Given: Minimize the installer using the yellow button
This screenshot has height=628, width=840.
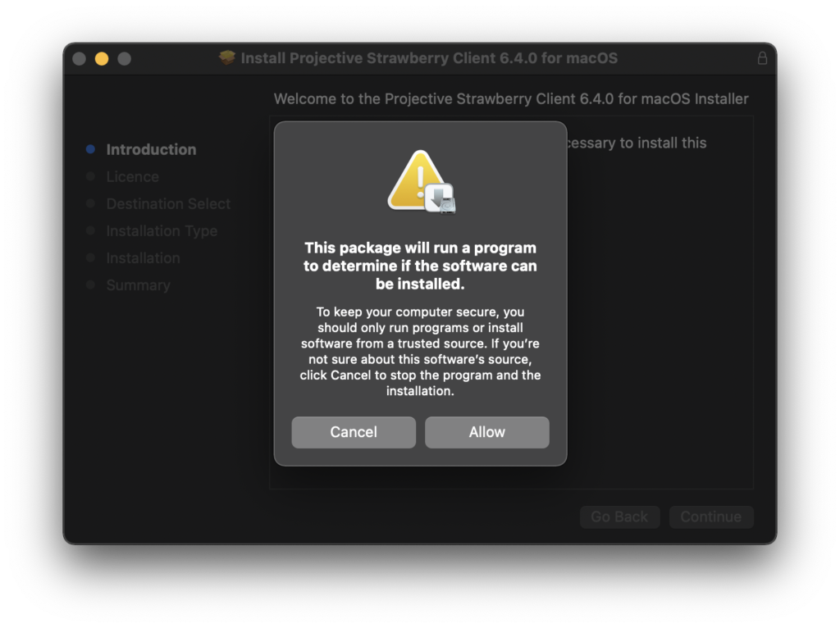Looking at the screenshot, I should 102,58.
